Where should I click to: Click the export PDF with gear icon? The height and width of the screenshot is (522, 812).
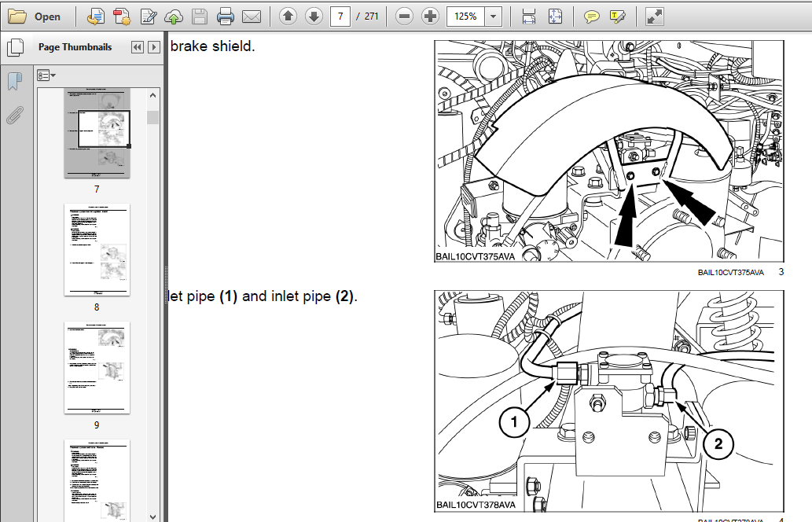click(x=122, y=17)
